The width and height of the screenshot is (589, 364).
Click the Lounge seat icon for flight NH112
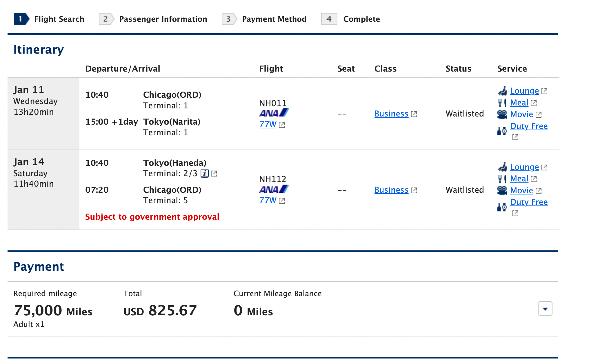502,167
